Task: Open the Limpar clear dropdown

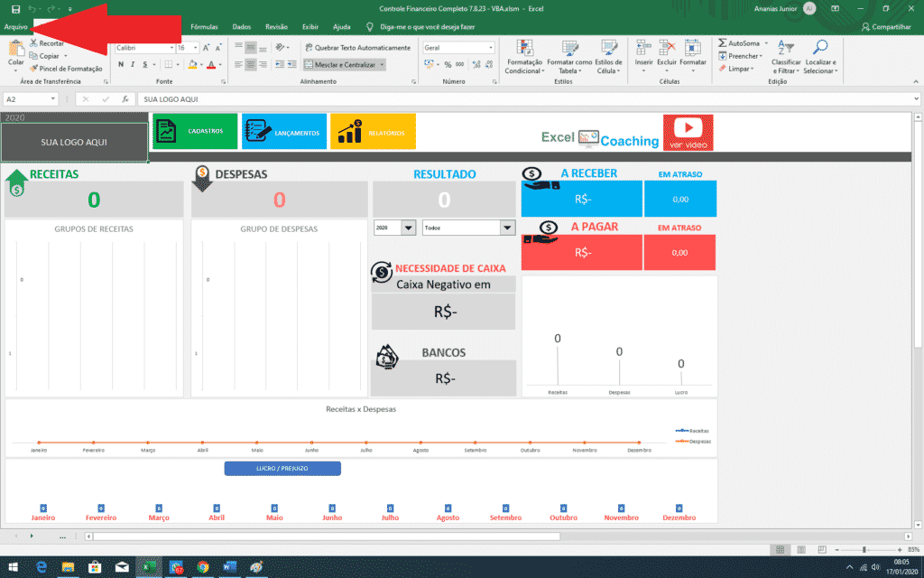Action: point(736,69)
